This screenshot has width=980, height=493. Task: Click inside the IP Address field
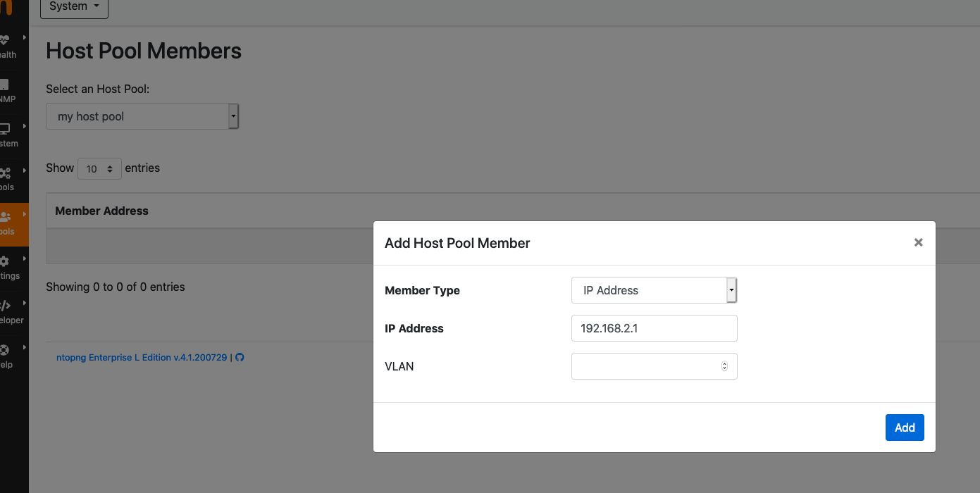click(x=654, y=328)
